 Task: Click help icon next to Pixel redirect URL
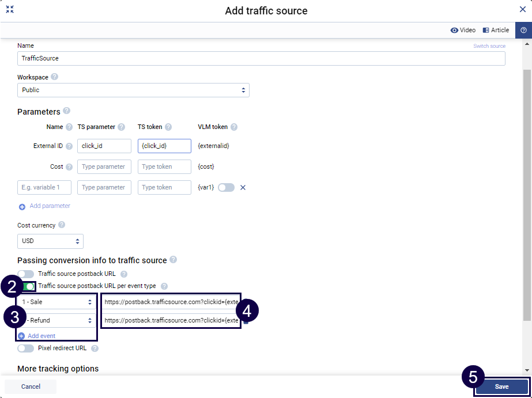pyautogui.click(x=95, y=348)
